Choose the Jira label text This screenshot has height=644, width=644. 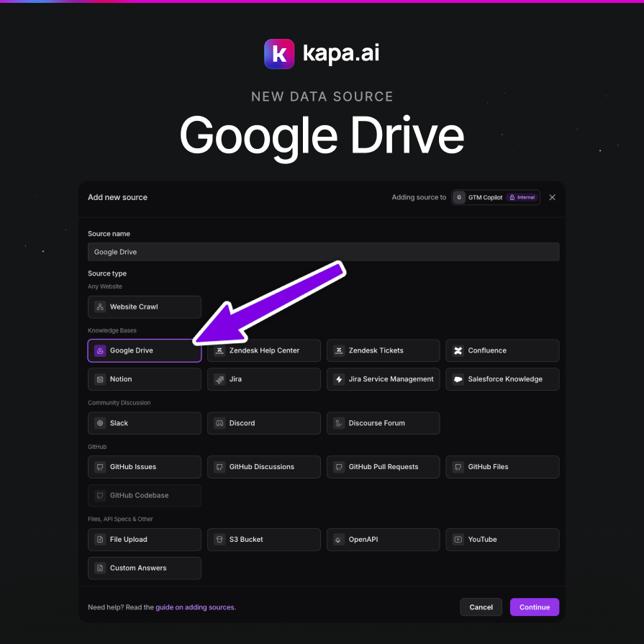(235, 379)
